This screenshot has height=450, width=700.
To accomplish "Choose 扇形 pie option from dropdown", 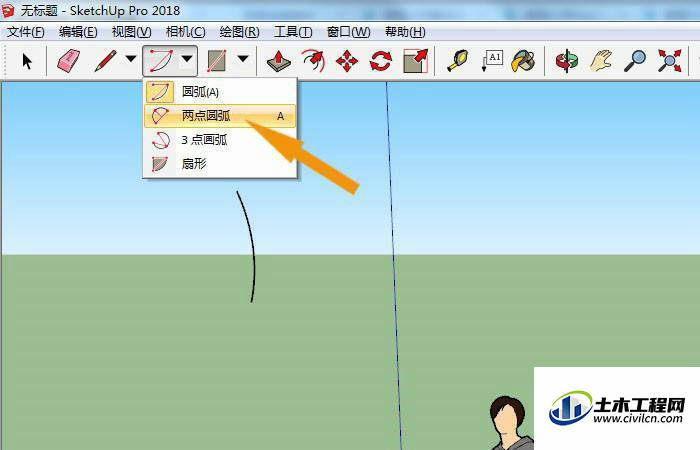I will (x=220, y=164).
